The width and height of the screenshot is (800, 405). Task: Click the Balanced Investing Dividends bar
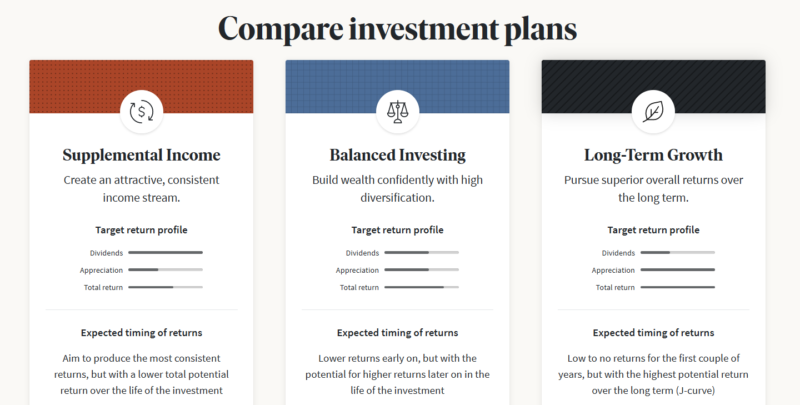pyautogui.click(x=421, y=253)
